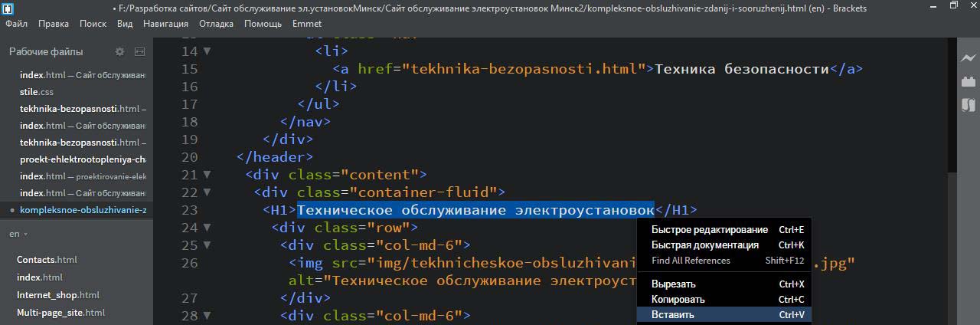This screenshot has height=325, width=980.
Task: Open the Emmet menu
Action: pos(307,24)
